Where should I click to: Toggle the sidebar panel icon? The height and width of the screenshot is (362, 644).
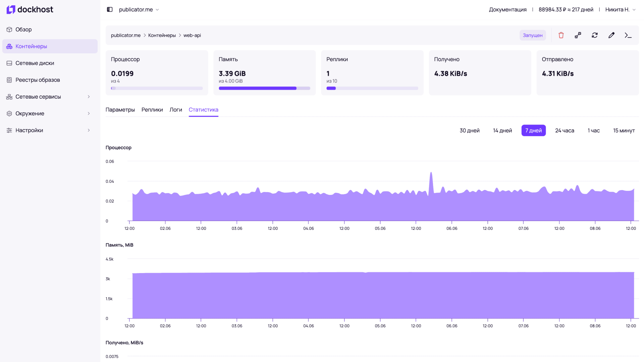pyautogui.click(x=110, y=9)
